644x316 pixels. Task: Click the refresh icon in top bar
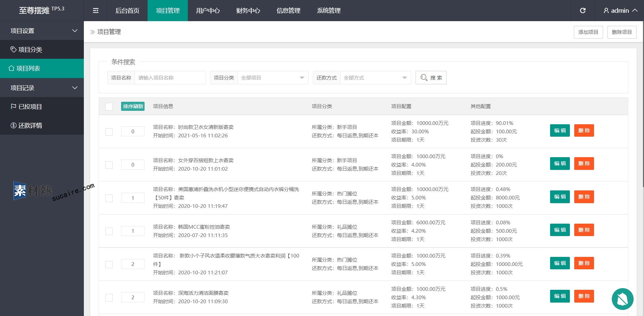coord(583,11)
